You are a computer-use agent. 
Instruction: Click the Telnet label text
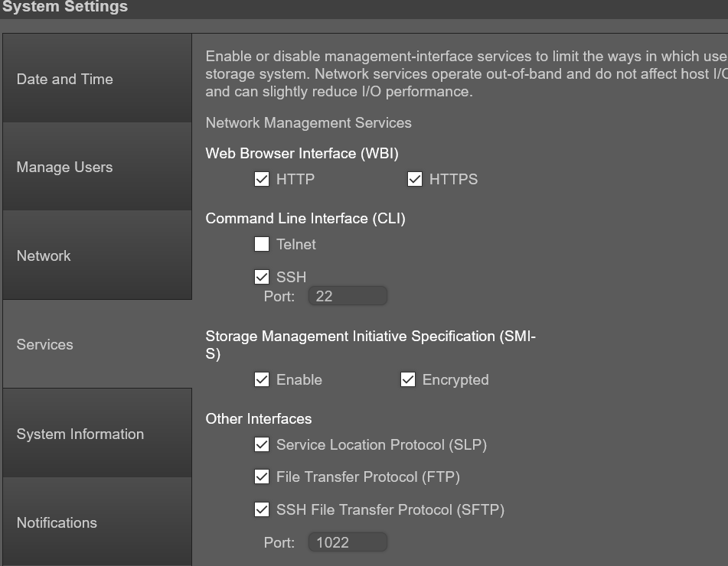point(297,244)
